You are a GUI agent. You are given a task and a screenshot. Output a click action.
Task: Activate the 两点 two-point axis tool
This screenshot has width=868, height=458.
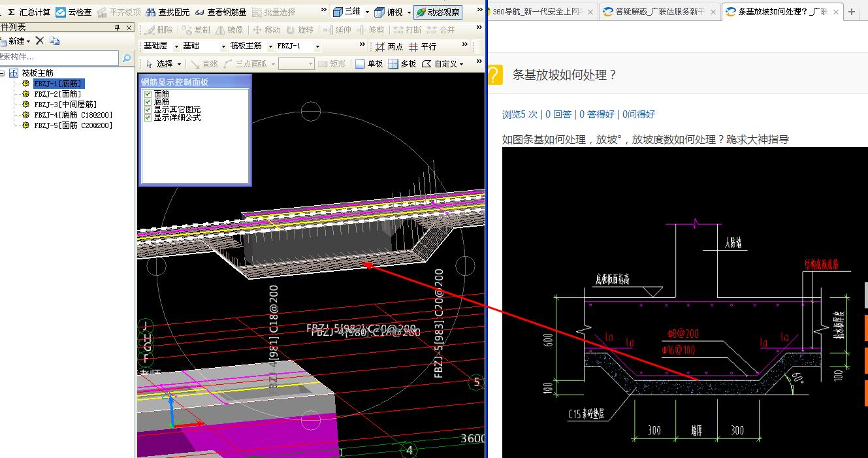pos(389,47)
